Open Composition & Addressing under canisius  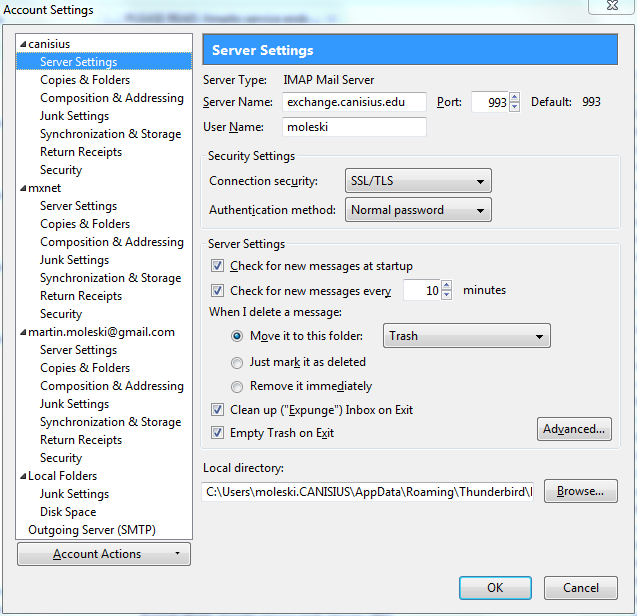pos(112,98)
